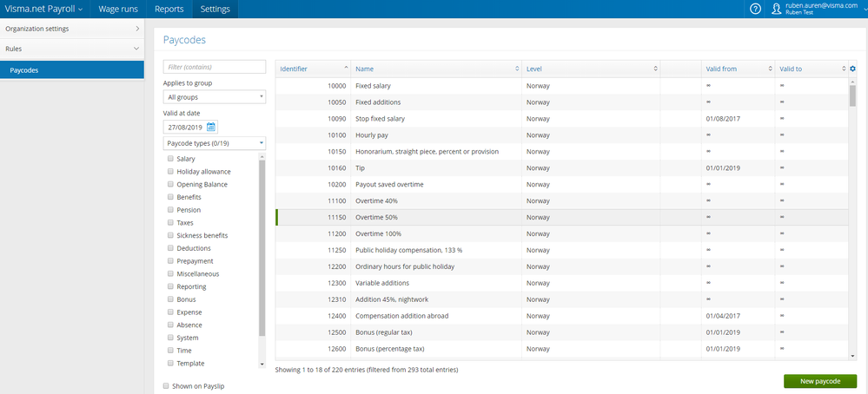Select the Stop fixed salary row
Viewport: 868px width, 394px height.
tap(561, 119)
